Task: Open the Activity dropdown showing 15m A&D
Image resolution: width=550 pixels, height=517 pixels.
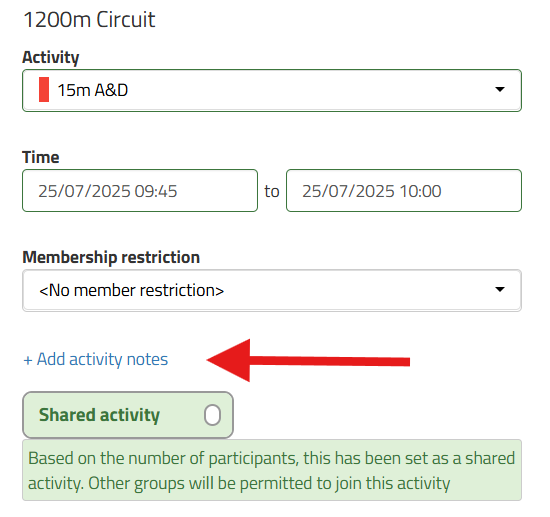Action: point(272,90)
